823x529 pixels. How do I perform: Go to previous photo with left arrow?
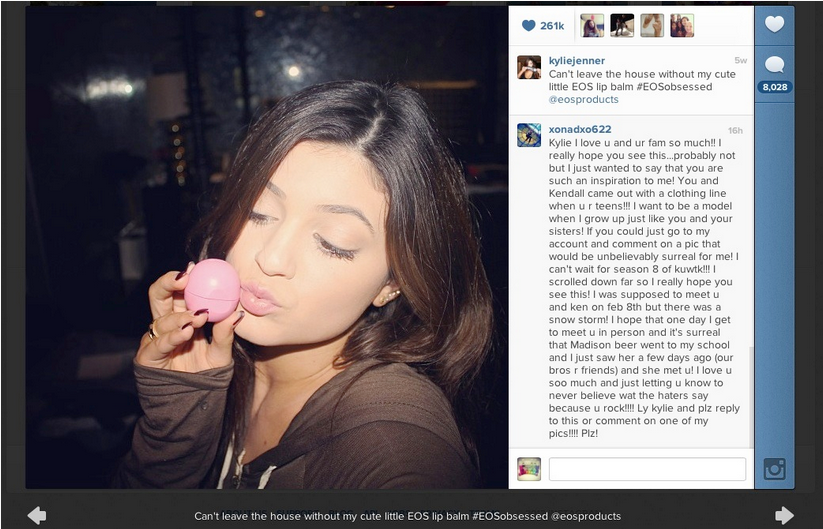(37, 515)
